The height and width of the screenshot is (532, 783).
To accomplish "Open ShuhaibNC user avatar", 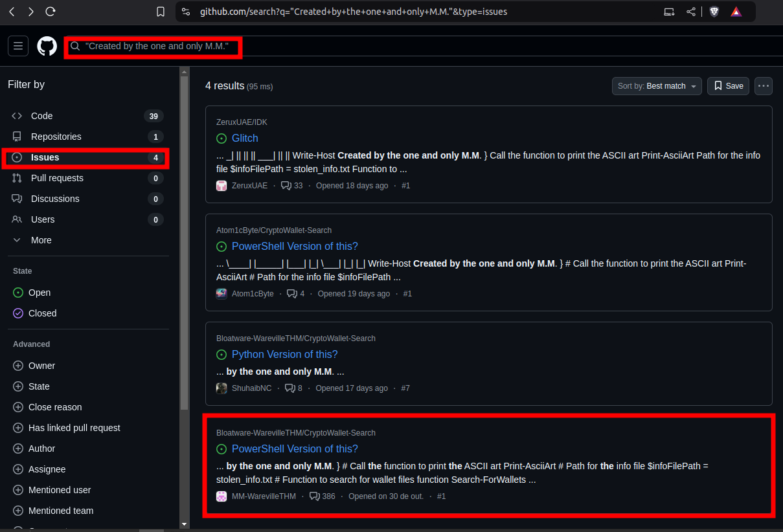I will pos(221,388).
